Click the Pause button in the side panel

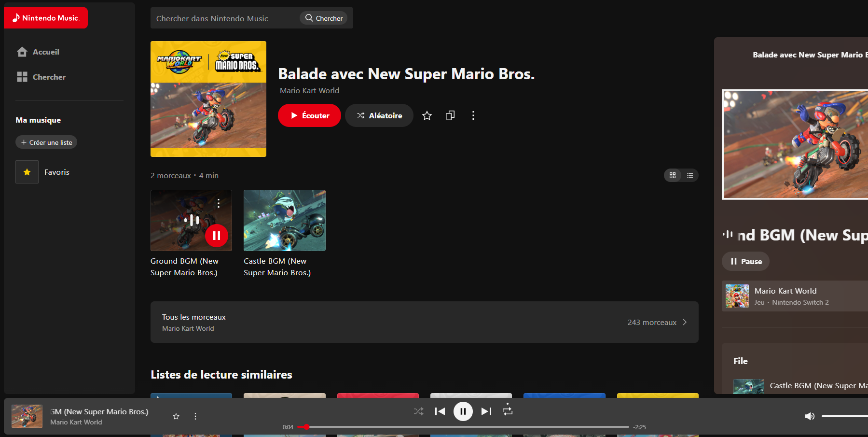pyautogui.click(x=745, y=261)
